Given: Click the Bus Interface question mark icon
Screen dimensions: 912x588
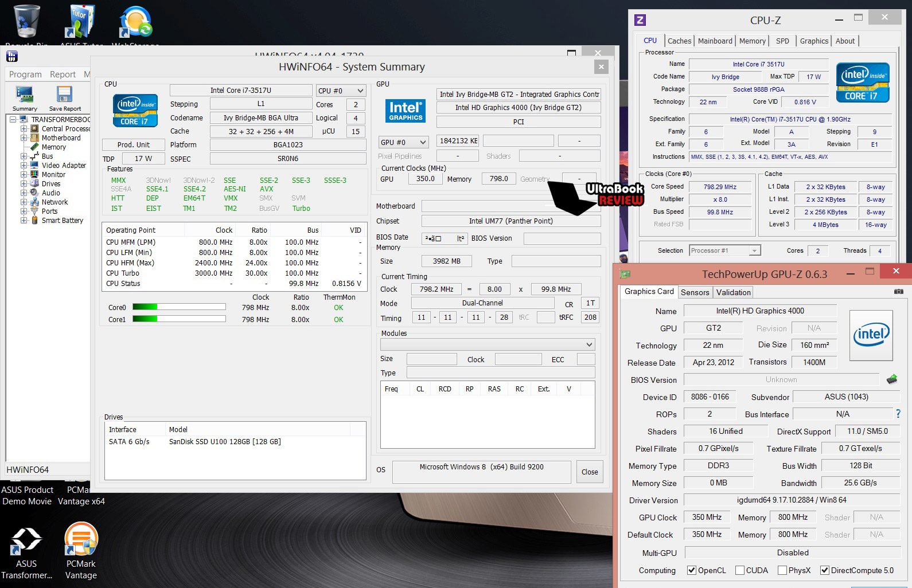Looking at the screenshot, I should (898, 413).
